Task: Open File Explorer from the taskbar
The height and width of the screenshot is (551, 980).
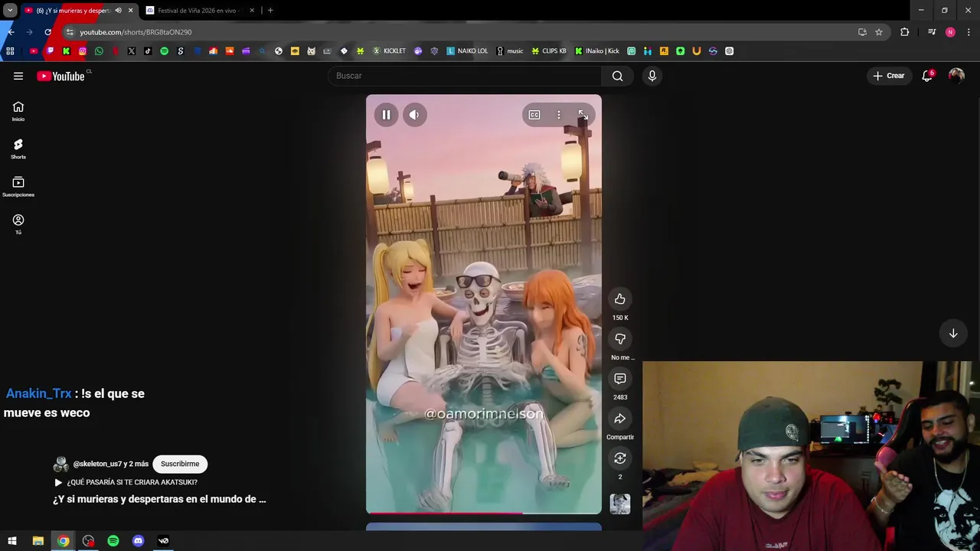Action: click(38, 541)
